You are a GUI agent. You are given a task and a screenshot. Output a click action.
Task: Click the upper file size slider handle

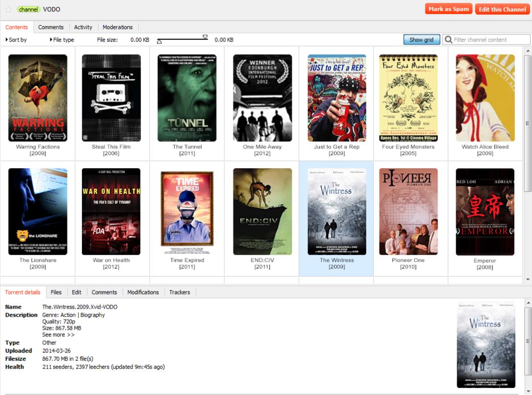[205, 37]
